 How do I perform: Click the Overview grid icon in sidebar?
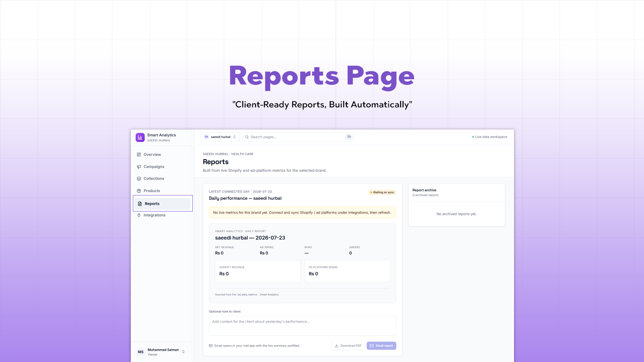pos(139,154)
